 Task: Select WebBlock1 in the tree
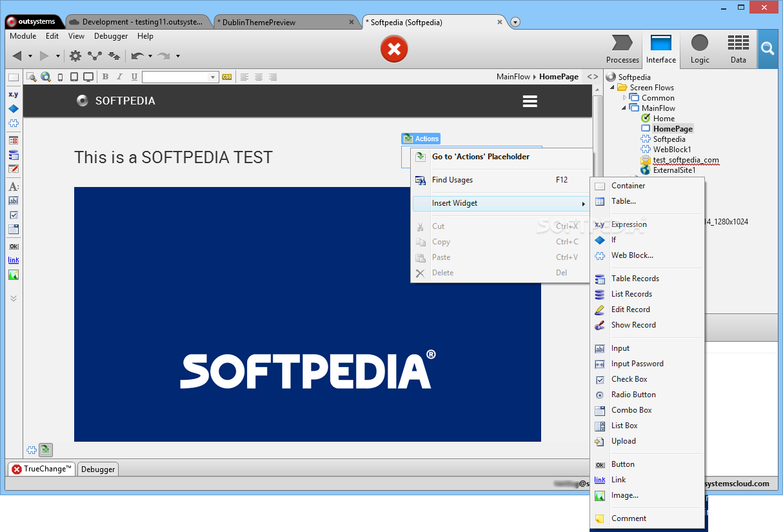[x=672, y=150]
